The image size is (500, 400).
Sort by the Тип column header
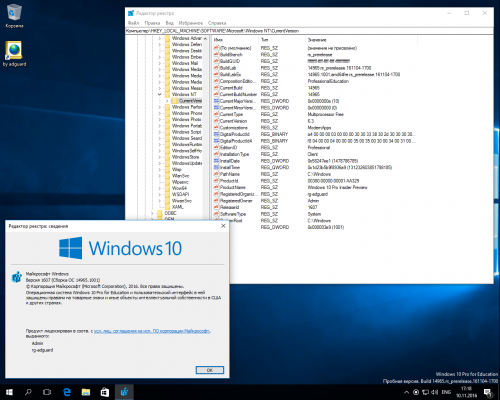pos(282,40)
